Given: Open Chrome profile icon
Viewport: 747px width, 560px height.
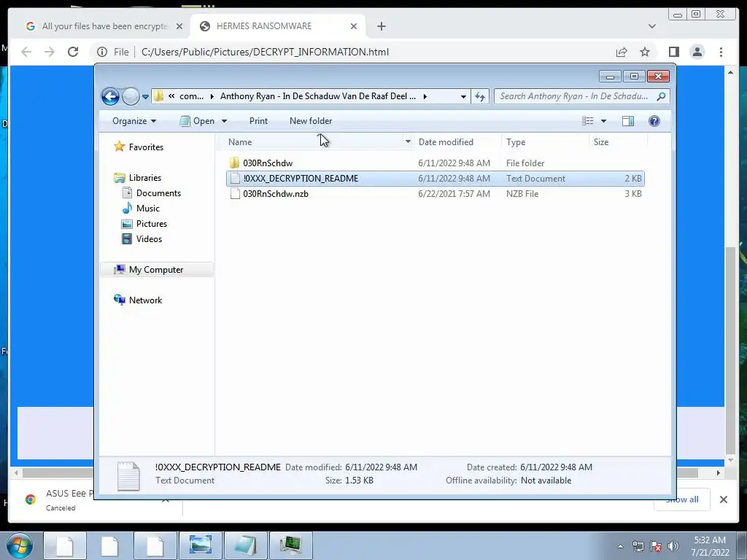Looking at the screenshot, I should 697,52.
